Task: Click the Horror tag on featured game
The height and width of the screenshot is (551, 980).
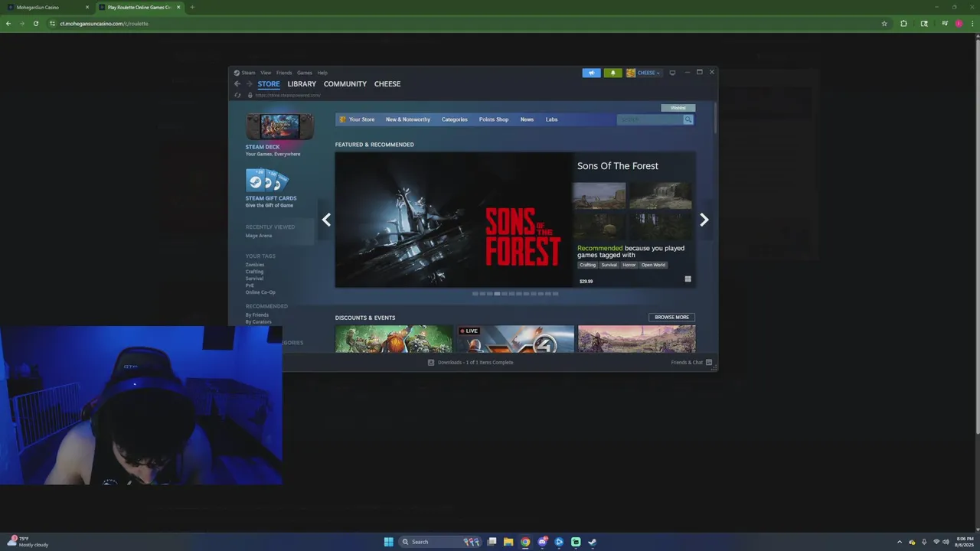Action: 629,265
